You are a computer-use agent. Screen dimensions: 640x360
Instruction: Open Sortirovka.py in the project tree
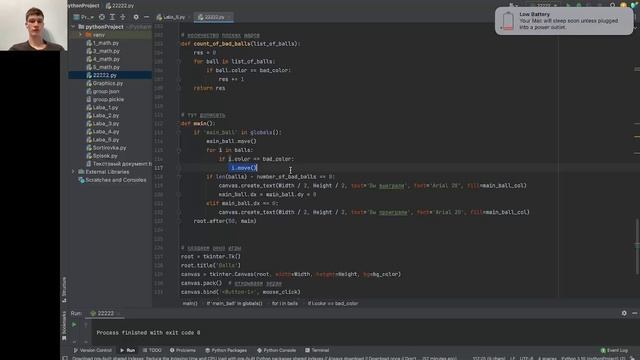(x=106, y=148)
